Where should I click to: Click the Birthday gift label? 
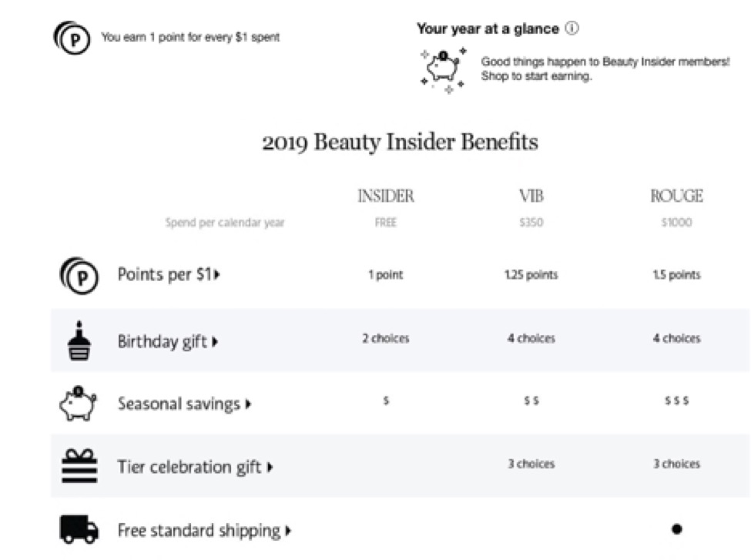point(163,341)
